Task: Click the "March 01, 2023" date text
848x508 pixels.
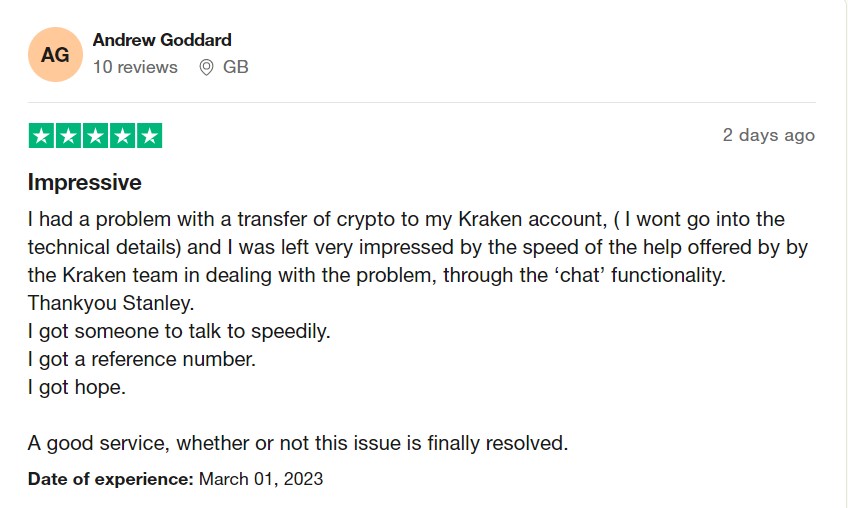Action: pyautogui.click(x=261, y=479)
